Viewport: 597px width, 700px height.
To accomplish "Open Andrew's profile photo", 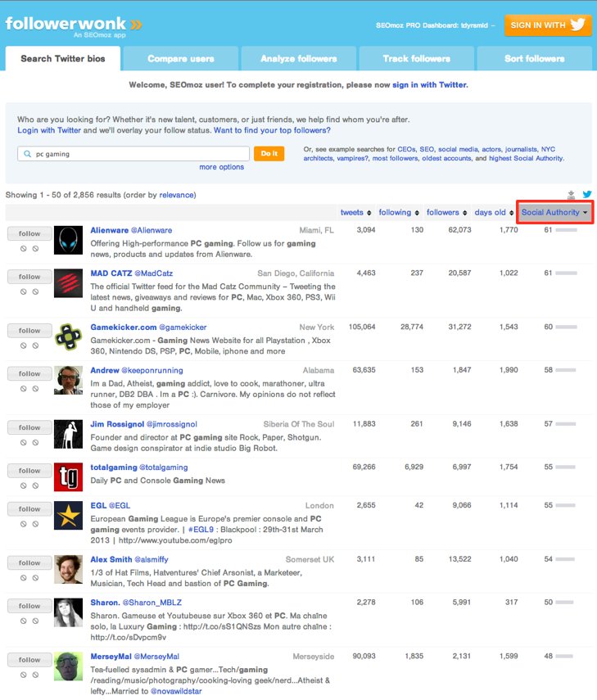I will pyautogui.click(x=68, y=380).
